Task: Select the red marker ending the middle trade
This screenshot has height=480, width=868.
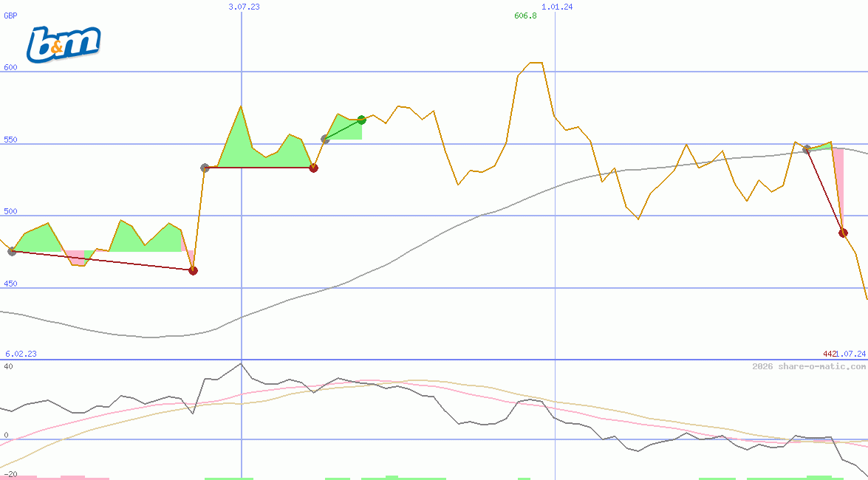Action: point(313,168)
